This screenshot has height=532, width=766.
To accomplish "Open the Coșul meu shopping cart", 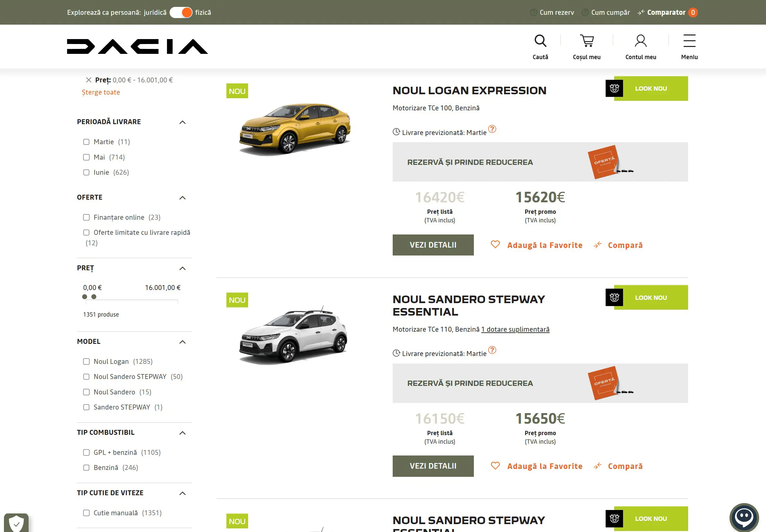I will click(x=587, y=41).
